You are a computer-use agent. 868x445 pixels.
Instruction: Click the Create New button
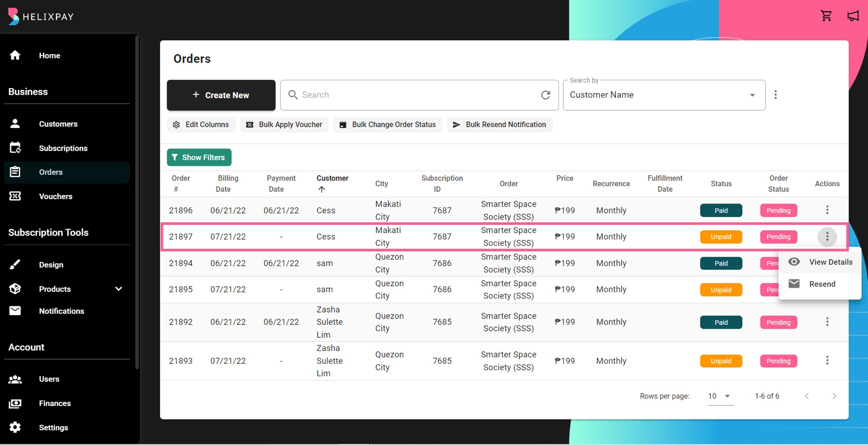click(x=221, y=95)
